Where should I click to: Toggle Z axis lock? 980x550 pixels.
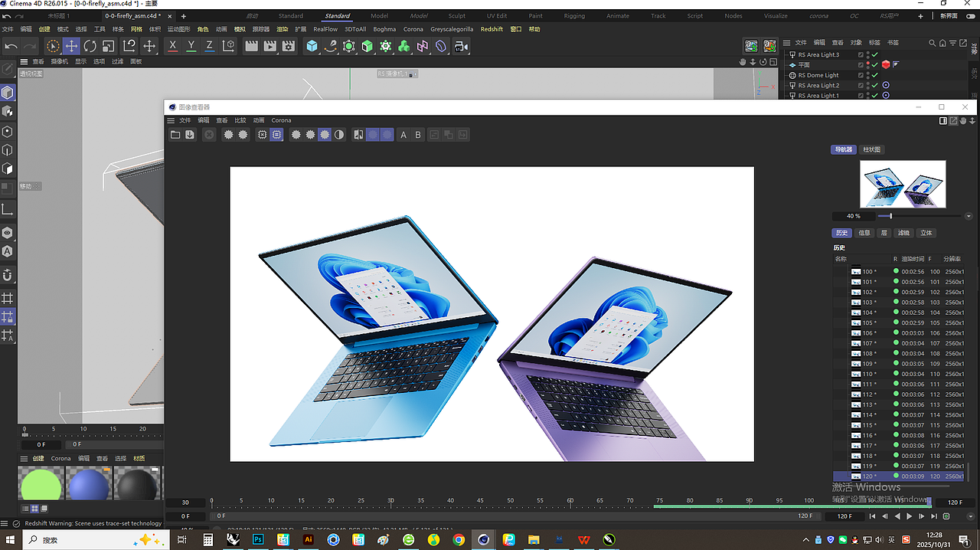[209, 46]
